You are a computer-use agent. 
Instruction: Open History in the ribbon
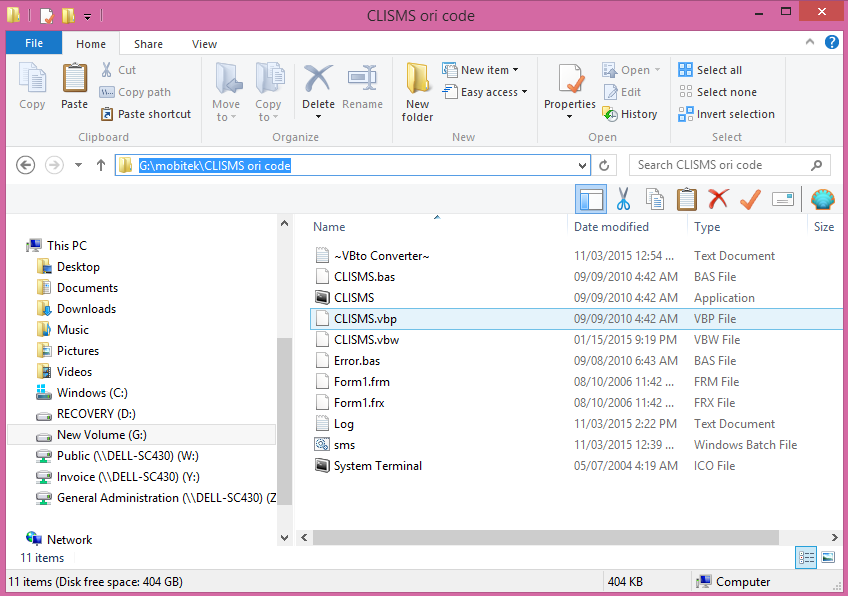click(630, 114)
